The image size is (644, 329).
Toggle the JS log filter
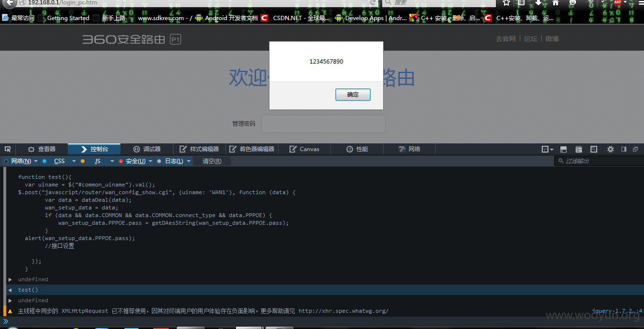94,161
